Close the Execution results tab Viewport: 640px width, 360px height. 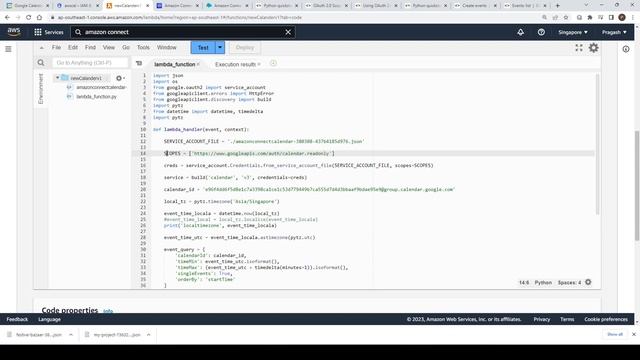259,64
